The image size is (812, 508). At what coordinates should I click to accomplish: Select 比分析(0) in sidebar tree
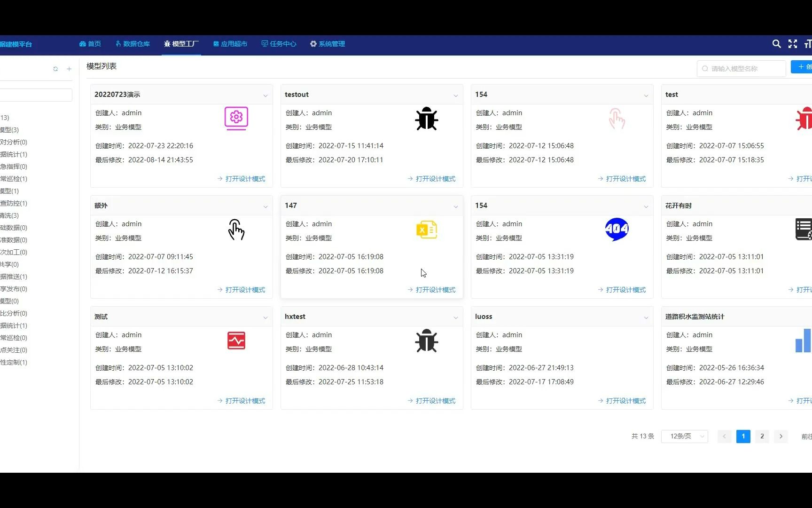pyautogui.click(x=14, y=313)
